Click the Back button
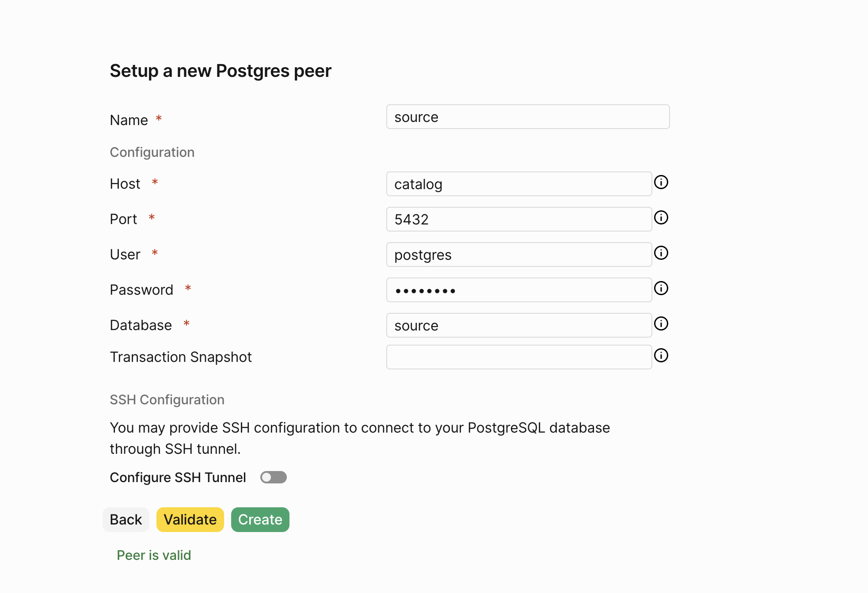 tap(126, 520)
